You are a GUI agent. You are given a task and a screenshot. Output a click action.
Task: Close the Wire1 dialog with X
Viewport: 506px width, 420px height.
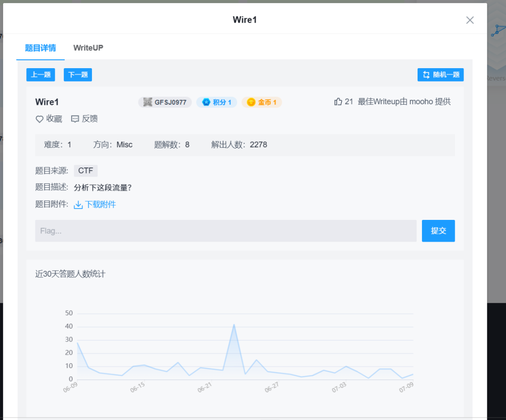470,20
